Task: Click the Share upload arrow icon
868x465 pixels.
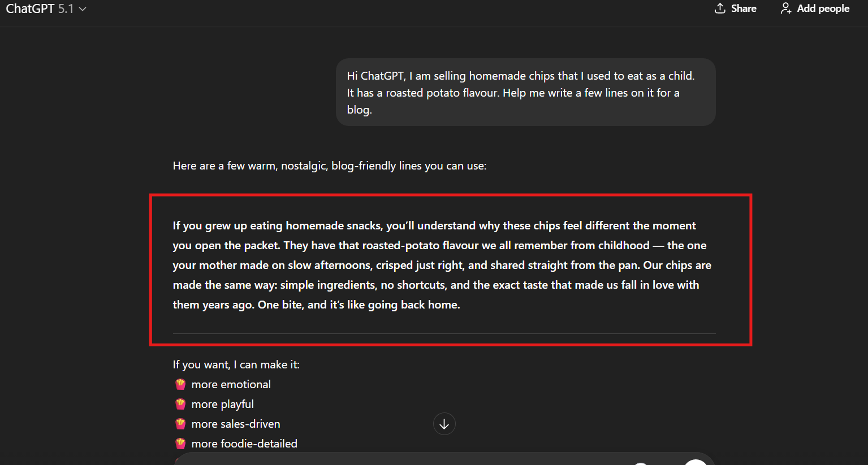Action: tap(720, 8)
